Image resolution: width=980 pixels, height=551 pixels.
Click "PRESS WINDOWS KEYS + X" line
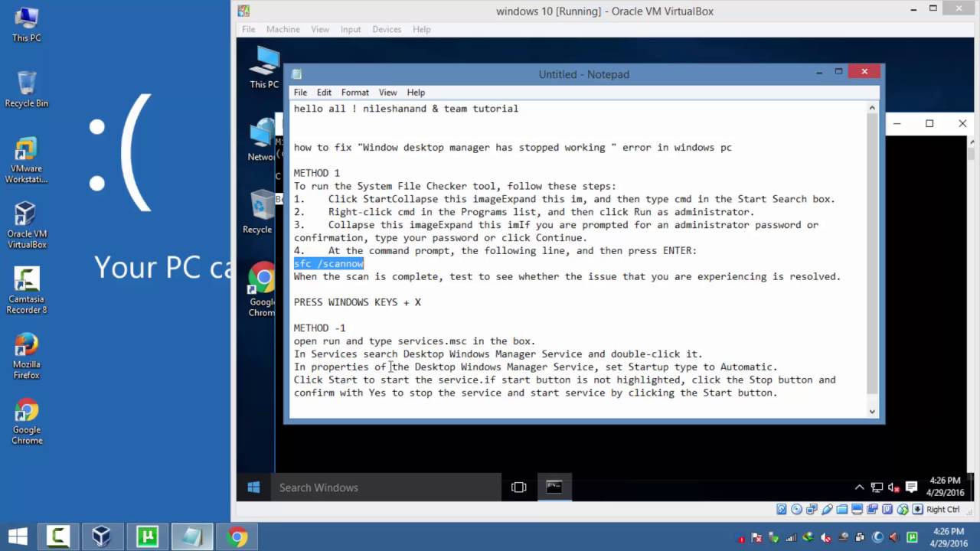(x=358, y=302)
